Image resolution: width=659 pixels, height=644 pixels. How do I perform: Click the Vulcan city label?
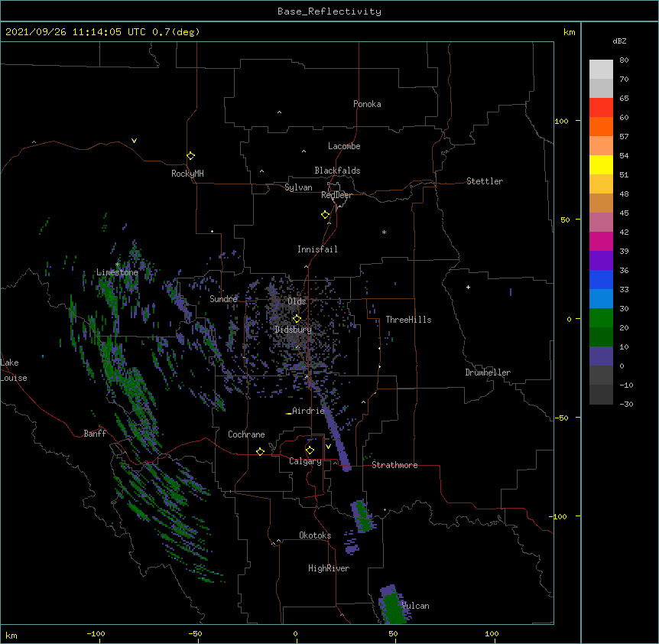click(415, 606)
